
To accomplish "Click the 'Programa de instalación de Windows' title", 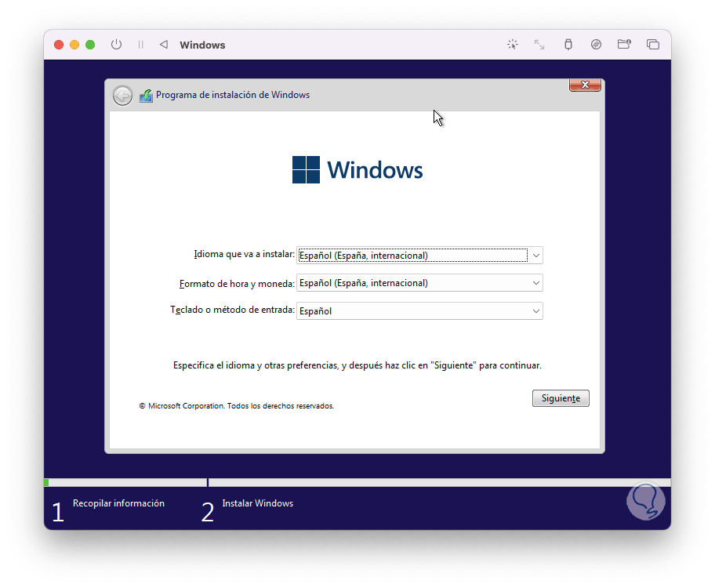I will (233, 95).
